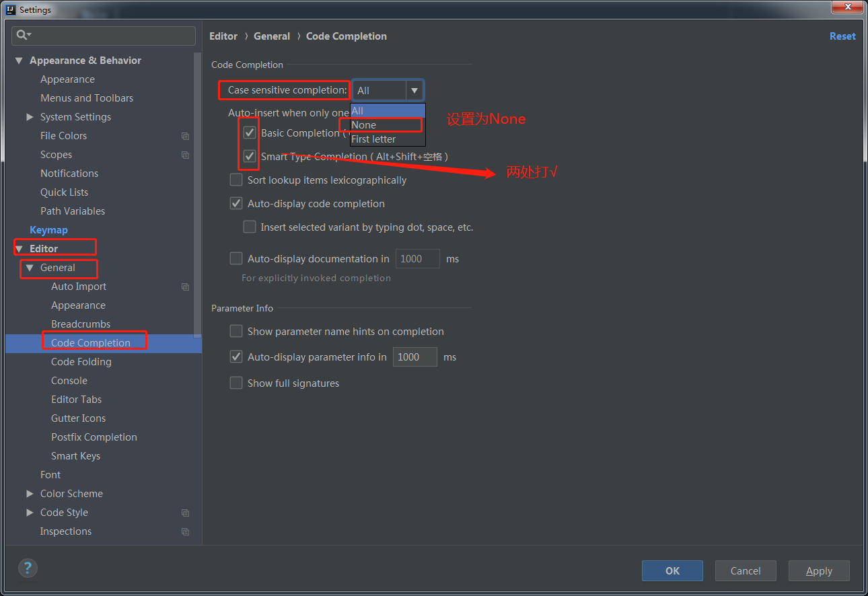
Task: Click the settings tree vertical scrollbar
Action: point(197,195)
